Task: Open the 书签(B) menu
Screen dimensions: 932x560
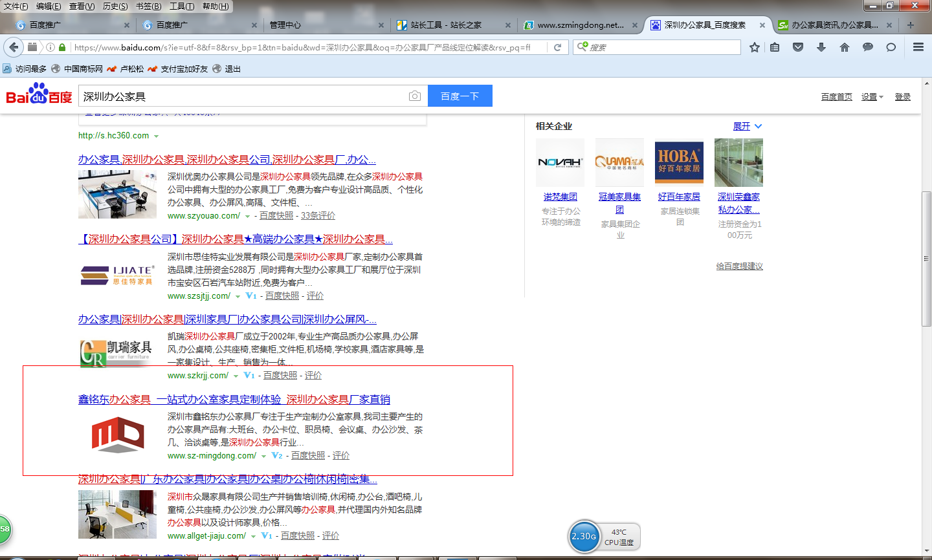Action: [x=148, y=6]
